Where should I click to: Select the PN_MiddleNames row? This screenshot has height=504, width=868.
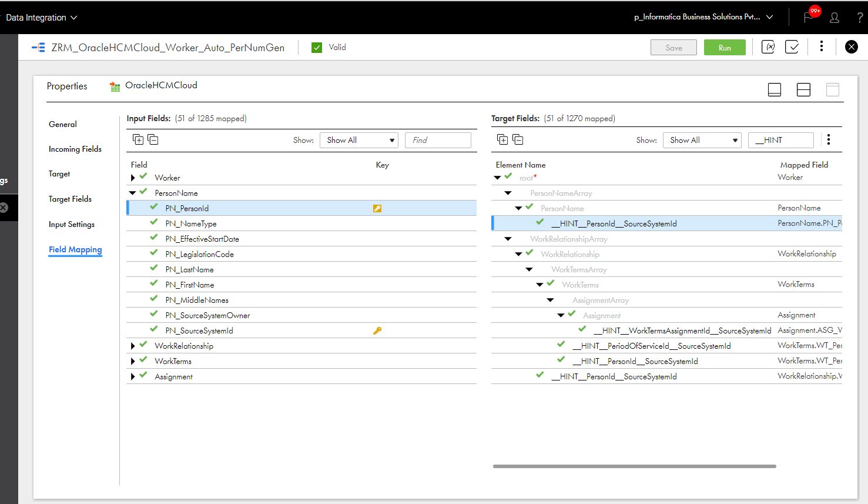click(x=301, y=300)
